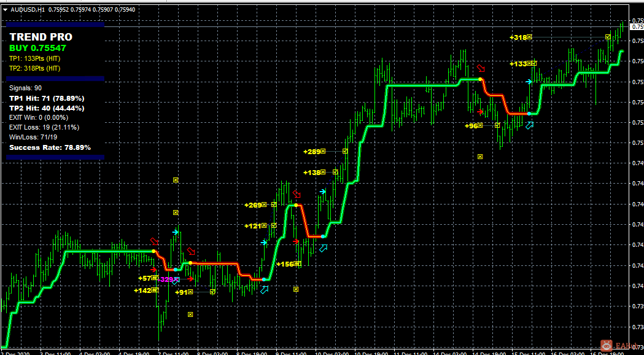Select hollow red sell arrow left of +133
This screenshot has width=644, height=355.
point(481,68)
